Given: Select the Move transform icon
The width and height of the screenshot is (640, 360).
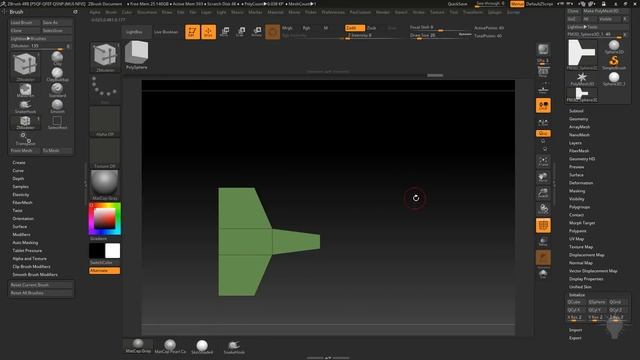Looking at the screenshot, I should click(224, 32).
